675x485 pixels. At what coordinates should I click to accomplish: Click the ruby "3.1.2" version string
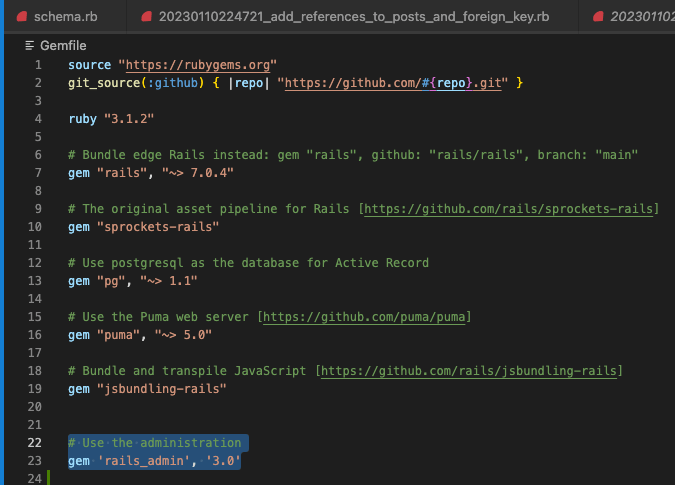point(129,119)
